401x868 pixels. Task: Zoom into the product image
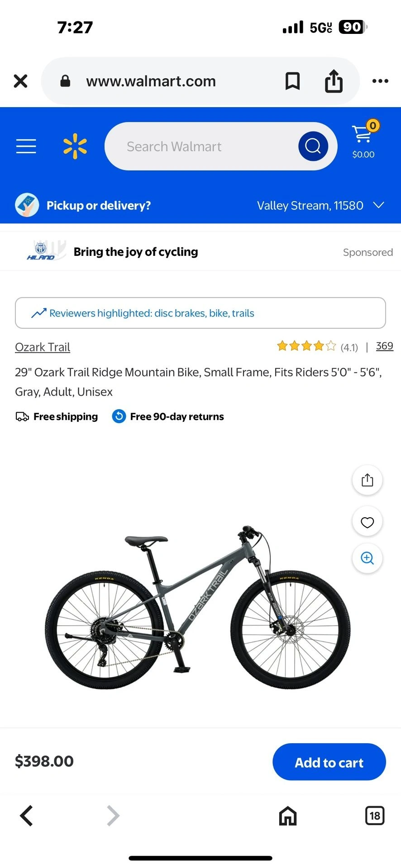click(x=367, y=558)
